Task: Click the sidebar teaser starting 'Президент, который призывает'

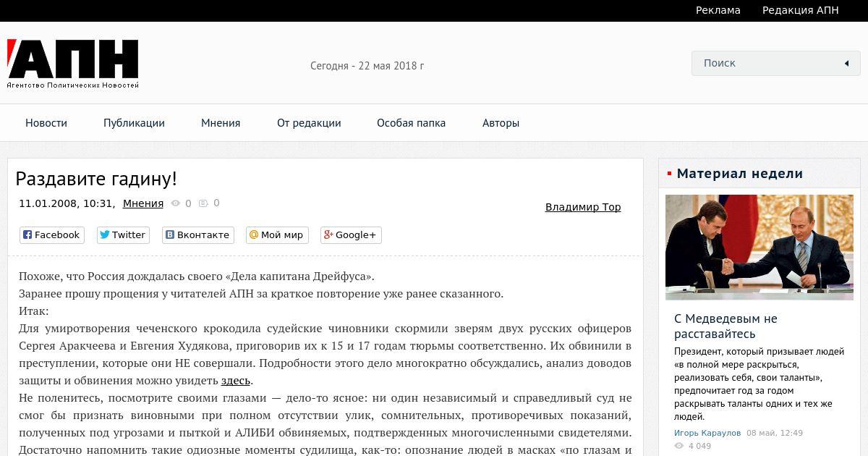Action: [759, 384]
